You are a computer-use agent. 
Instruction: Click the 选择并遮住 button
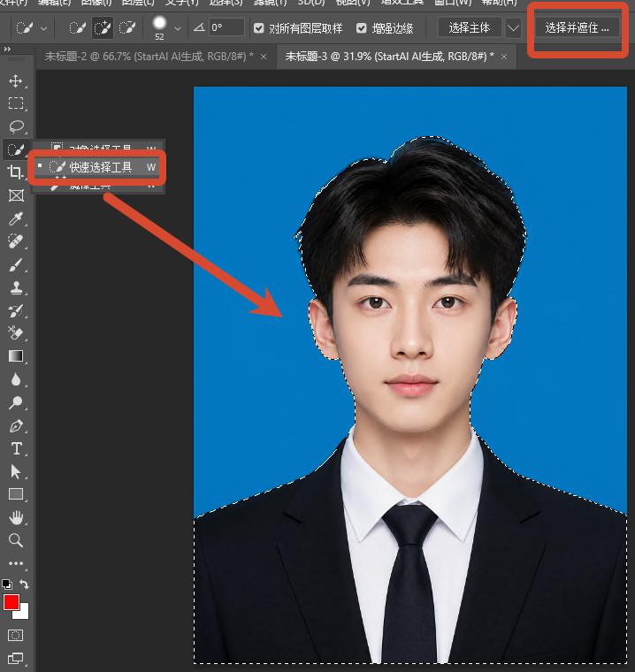pos(577,28)
